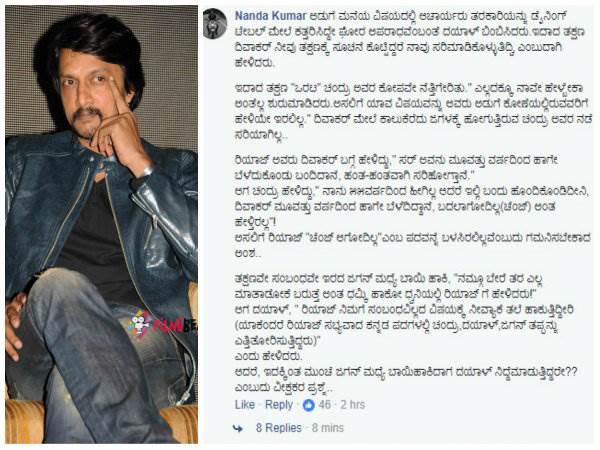Click the blue thumbs-up reaction icon
600x450 pixels.
tap(308, 405)
